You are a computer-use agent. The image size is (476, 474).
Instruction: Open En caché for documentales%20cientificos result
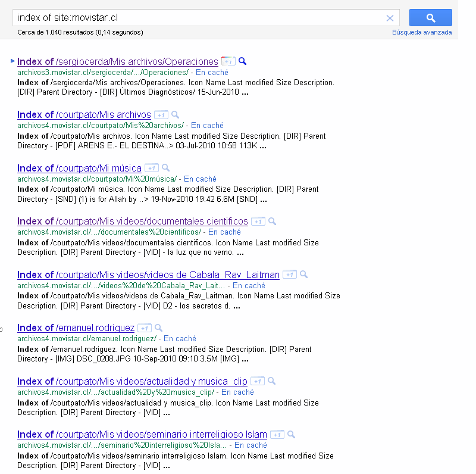point(224,232)
